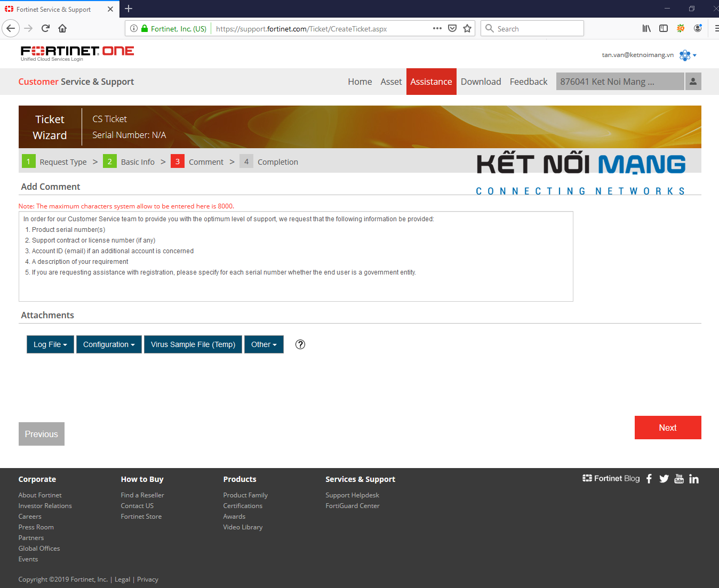Viewport: 719px width, 588px height.
Task: Open the Download menu item
Action: [x=481, y=82]
